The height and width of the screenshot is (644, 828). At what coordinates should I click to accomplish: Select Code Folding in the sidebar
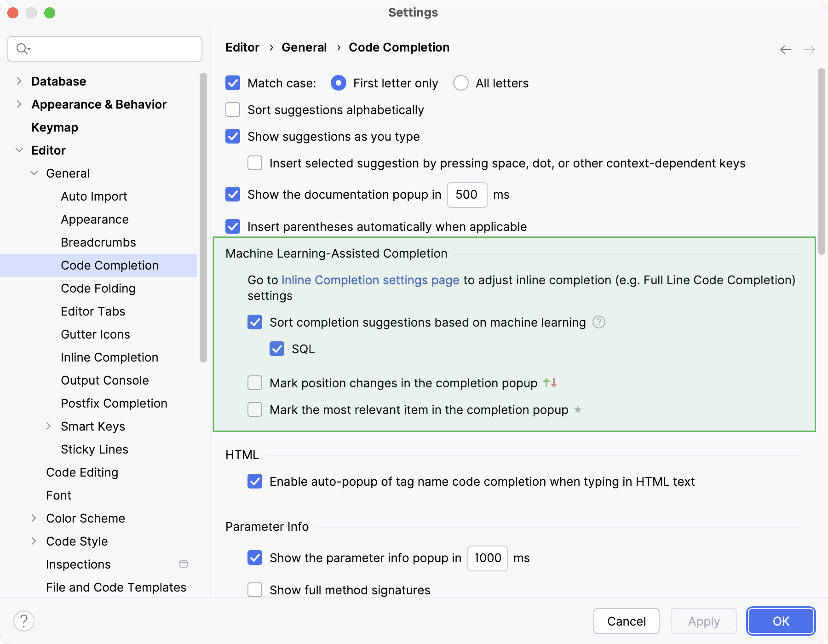(x=98, y=288)
